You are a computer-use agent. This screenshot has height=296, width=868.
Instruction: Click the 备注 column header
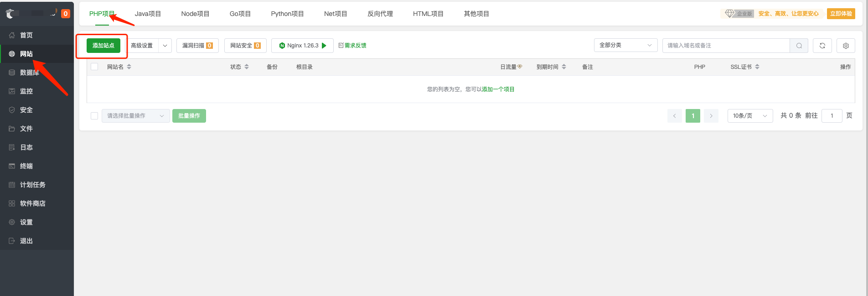pos(588,67)
